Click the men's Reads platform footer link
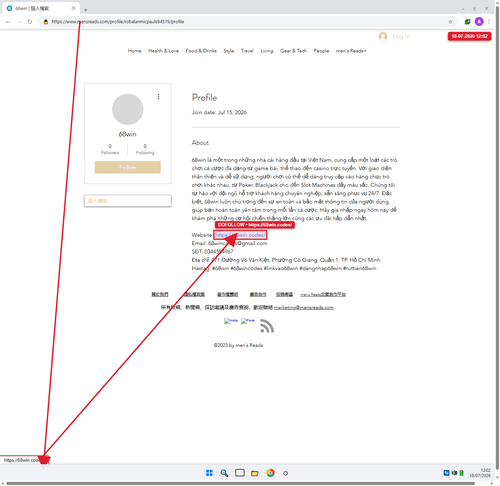500x486 pixels. point(323,294)
